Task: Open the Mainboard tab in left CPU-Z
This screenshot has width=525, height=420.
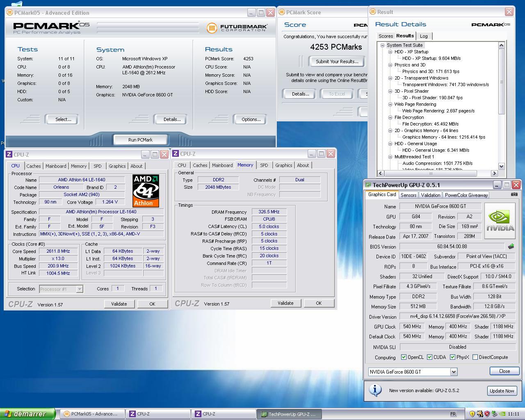Action: [x=56, y=166]
